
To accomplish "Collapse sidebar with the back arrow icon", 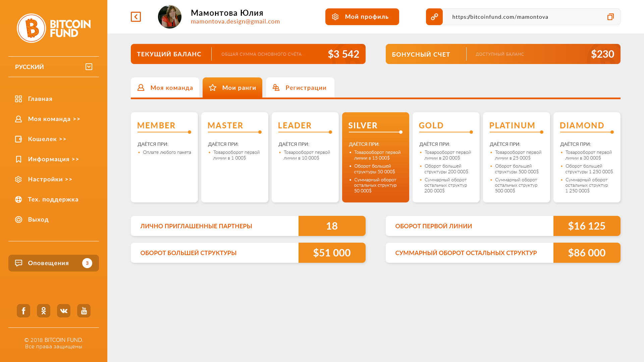I will pos(136,17).
